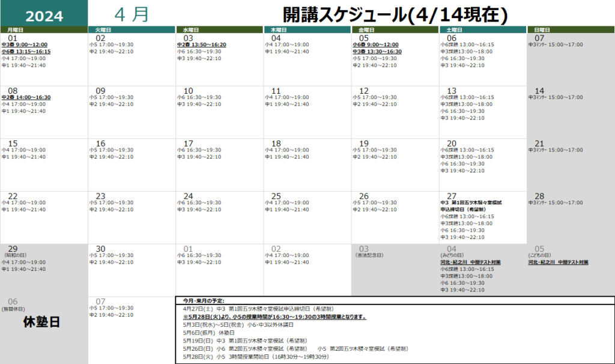Click the underlined 中3春 13:30~16:30 entry
615x364 pixels.
pos(377,52)
